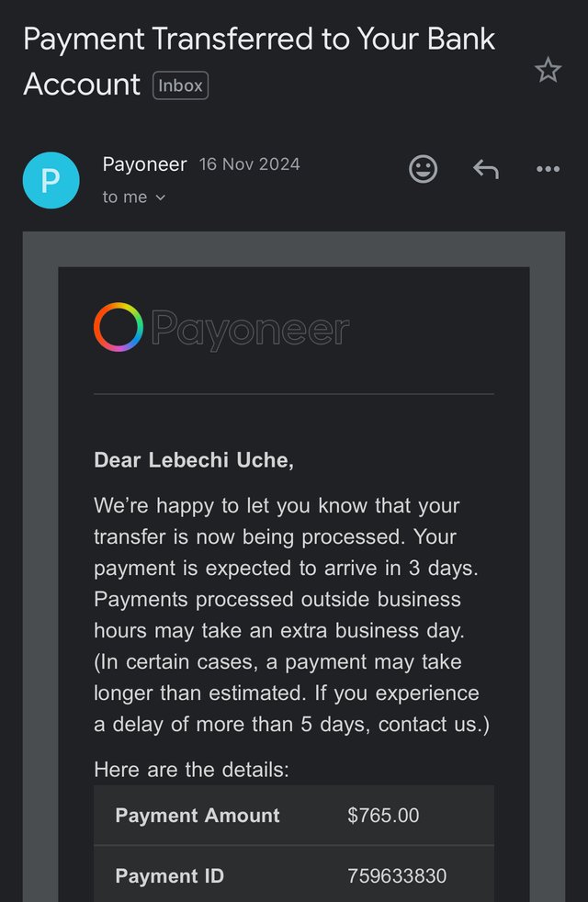Add an emoji reaction to the email

[423, 169]
